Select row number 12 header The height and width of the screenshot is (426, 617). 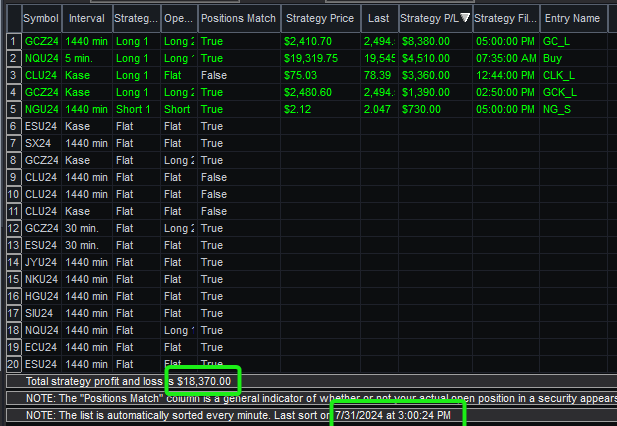point(14,228)
